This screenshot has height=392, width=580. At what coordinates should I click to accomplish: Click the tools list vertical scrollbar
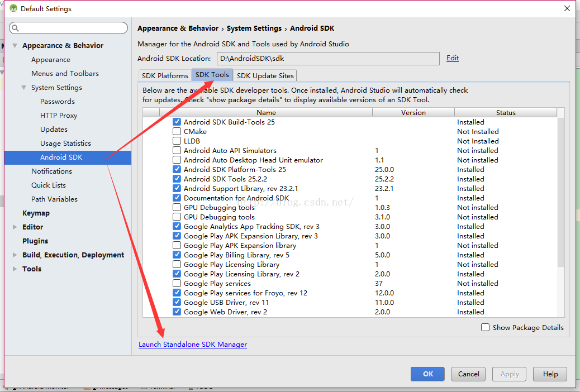560,192
